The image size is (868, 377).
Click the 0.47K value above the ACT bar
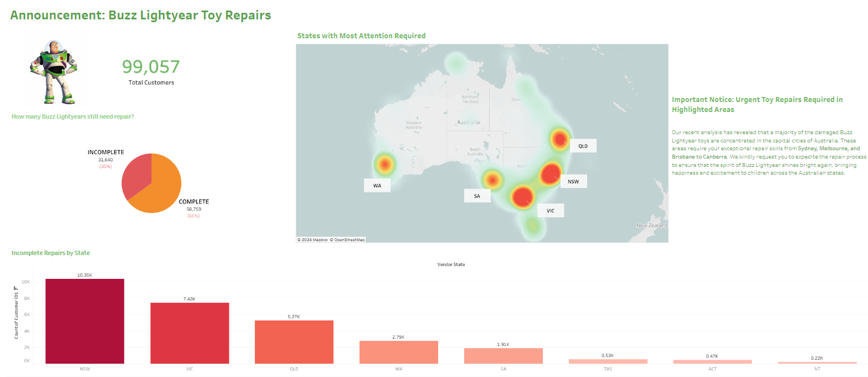point(712,356)
